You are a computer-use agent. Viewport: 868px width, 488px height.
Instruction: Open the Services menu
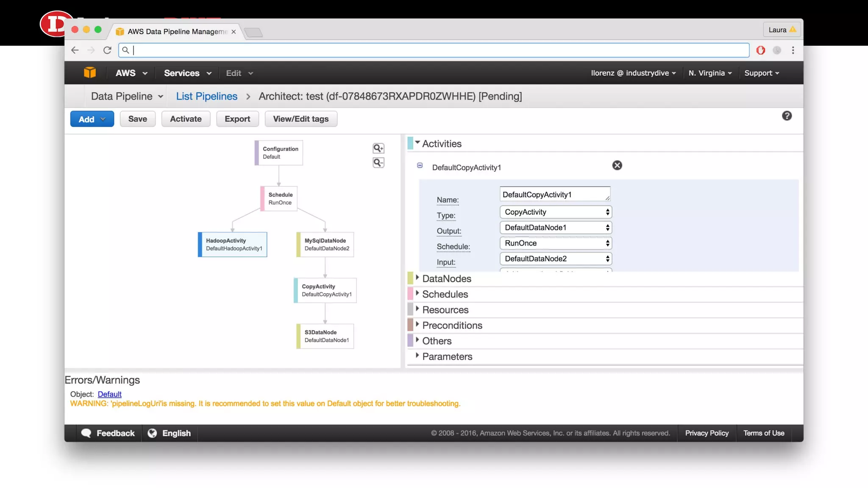[x=187, y=73]
